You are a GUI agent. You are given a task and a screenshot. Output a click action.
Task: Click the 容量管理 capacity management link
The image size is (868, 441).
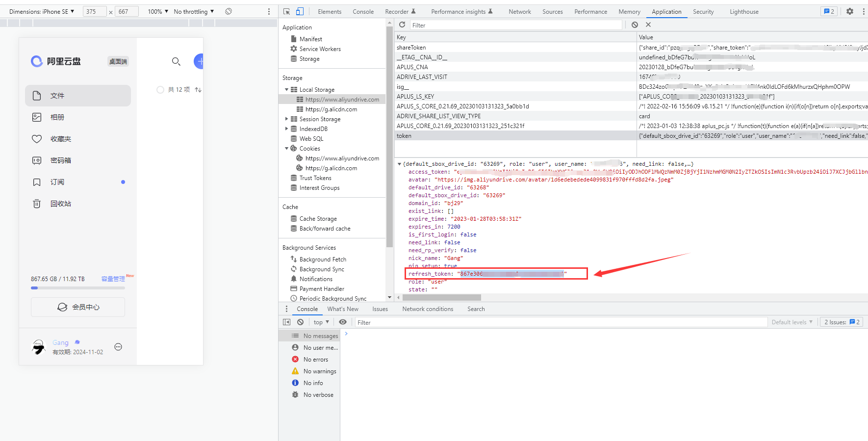[113, 279]
